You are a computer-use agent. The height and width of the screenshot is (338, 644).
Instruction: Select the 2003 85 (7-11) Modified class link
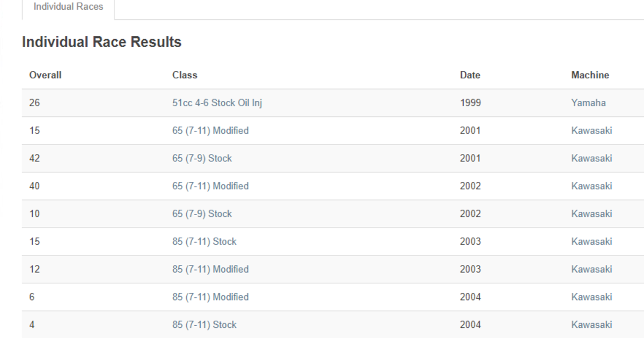click(x=210, y=269)
